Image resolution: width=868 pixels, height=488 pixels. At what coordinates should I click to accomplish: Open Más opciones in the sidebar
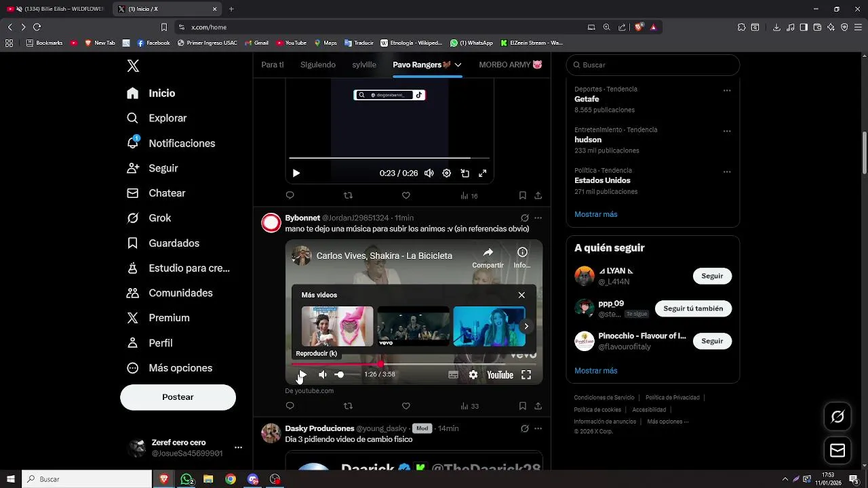pos(170,368)
